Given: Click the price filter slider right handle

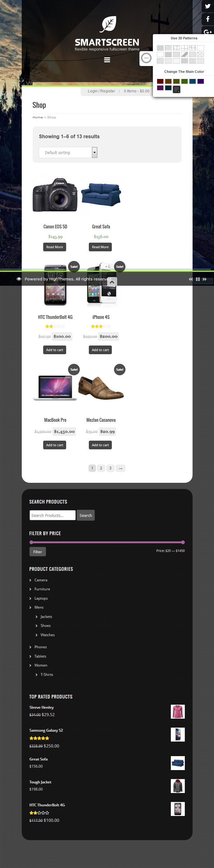Looking at the screenshot, I should (x=183, y=542).
